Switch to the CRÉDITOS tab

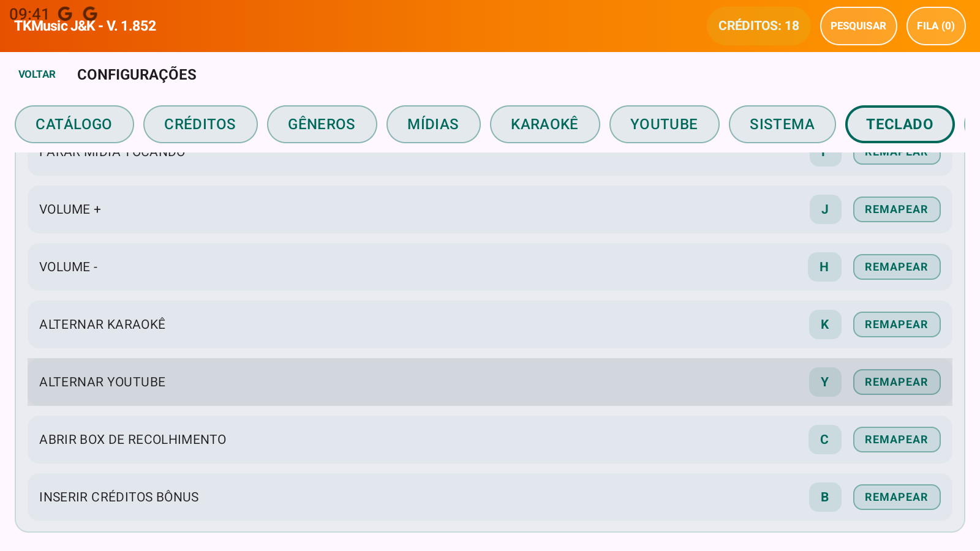coord(200,124)
